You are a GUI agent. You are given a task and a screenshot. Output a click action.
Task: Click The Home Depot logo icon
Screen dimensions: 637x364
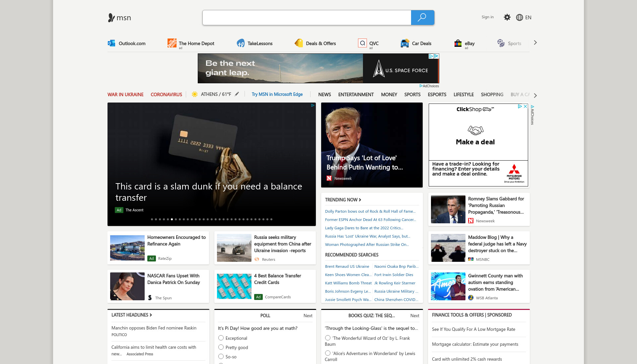172,43
